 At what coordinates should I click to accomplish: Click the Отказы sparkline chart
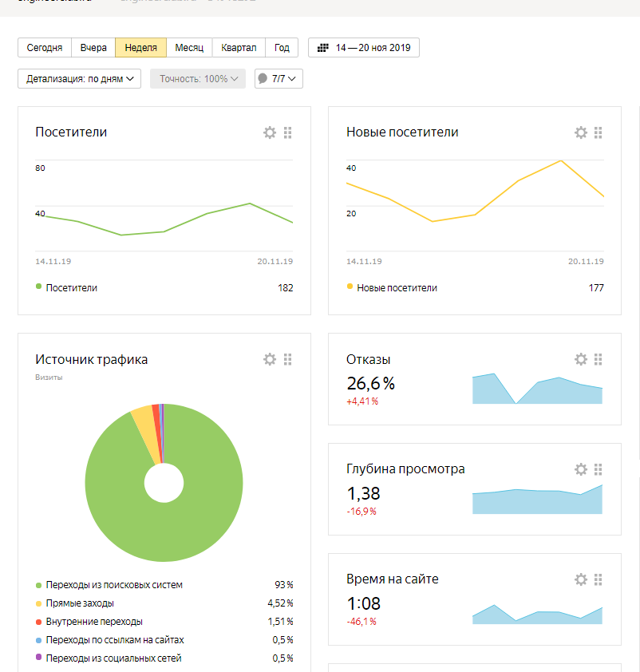[x=537, y=389]
